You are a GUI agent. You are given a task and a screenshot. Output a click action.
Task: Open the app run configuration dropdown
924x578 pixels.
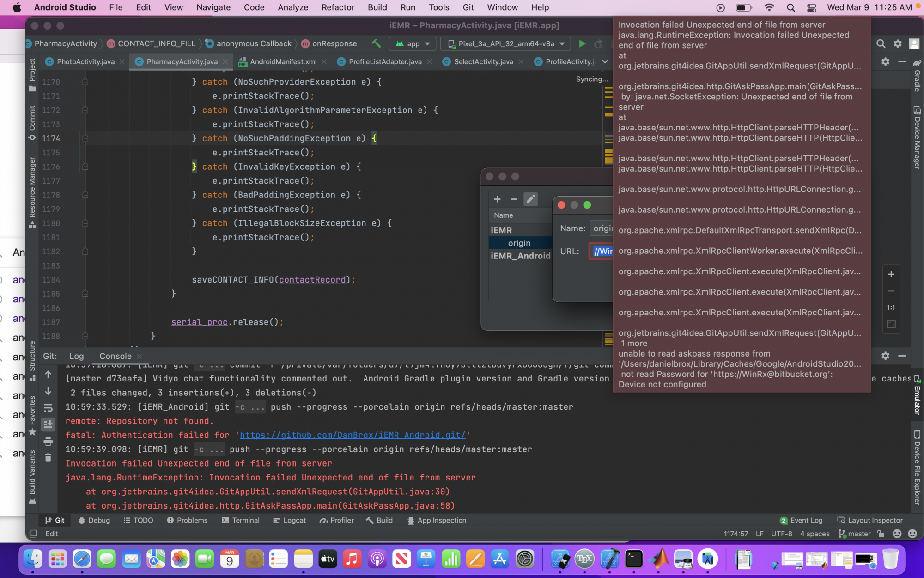(x=412, y=43)
